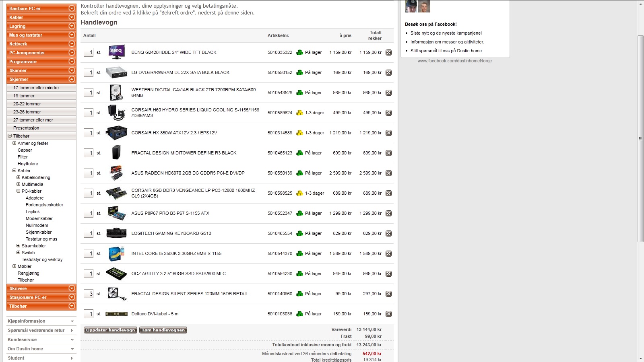Remove BENQ G2420HDBE monitor from cart

(x=388, y=52)
